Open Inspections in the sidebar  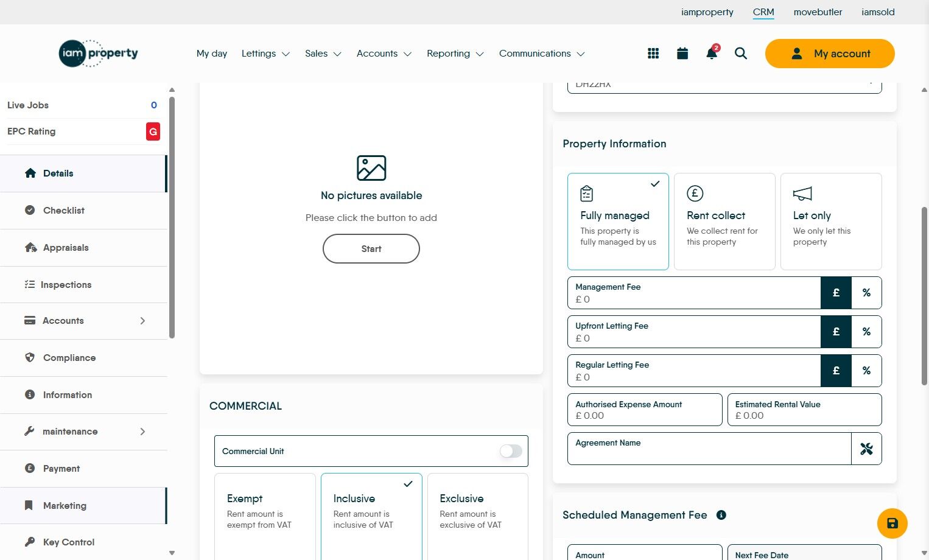point(83,284)
